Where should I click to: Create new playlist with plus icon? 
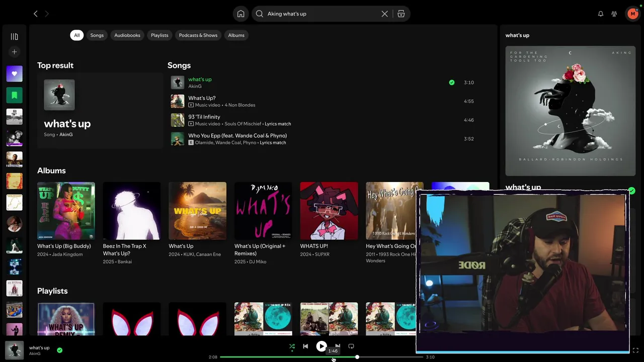click(14, 52)
